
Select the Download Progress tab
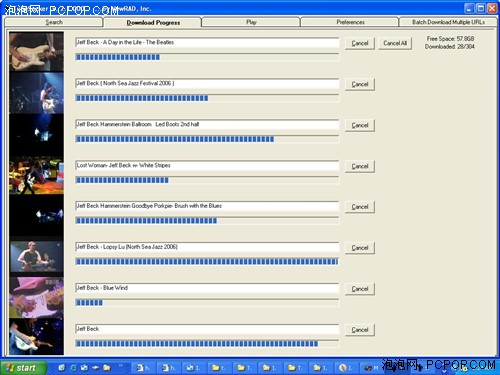point(153,23)
